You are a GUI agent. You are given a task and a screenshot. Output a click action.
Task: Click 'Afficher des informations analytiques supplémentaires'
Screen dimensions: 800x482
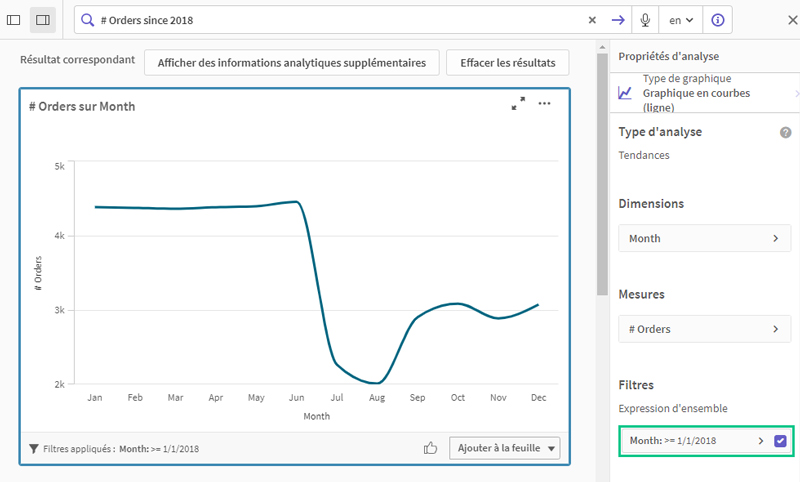pos(292,63)
